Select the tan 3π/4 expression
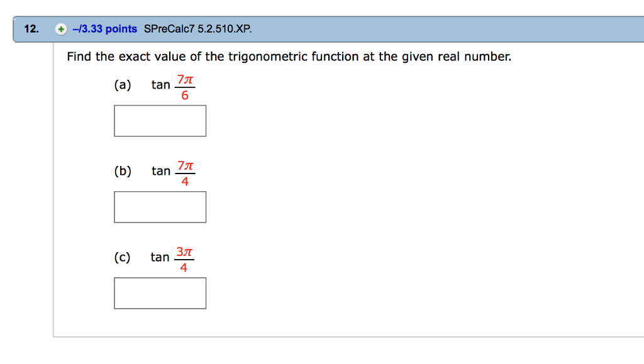This screenshot has width=644, height=364. coord(172,257)
